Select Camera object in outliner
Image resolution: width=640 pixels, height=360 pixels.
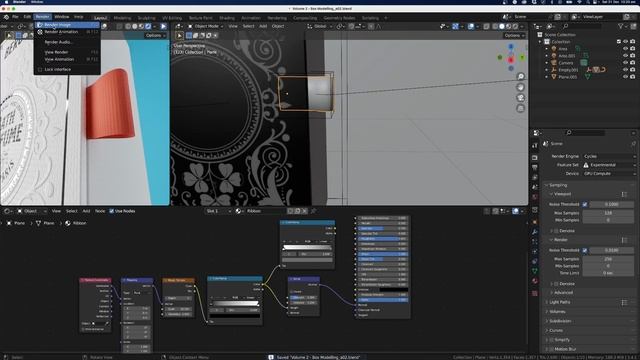click(566, 63)
